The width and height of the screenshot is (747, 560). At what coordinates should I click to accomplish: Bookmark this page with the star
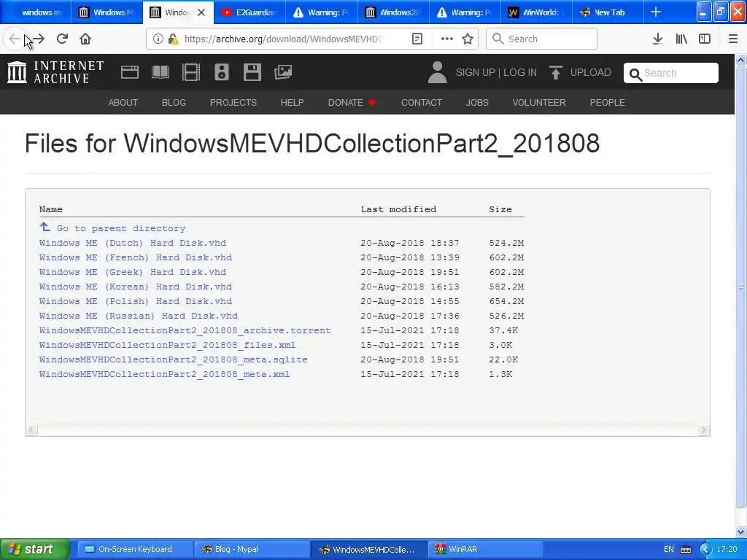coord(468,39)
